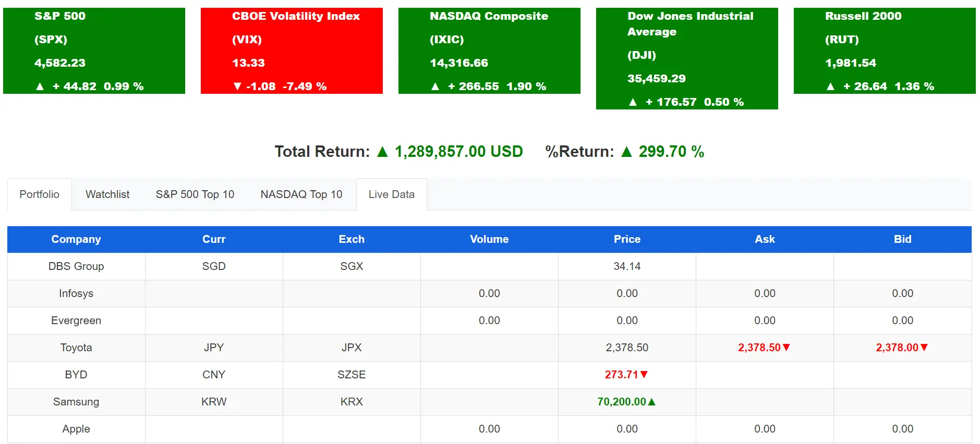Click Evergreen Bid value 0.00
Viewport: 980px width, 444px height.
[902, 320]
